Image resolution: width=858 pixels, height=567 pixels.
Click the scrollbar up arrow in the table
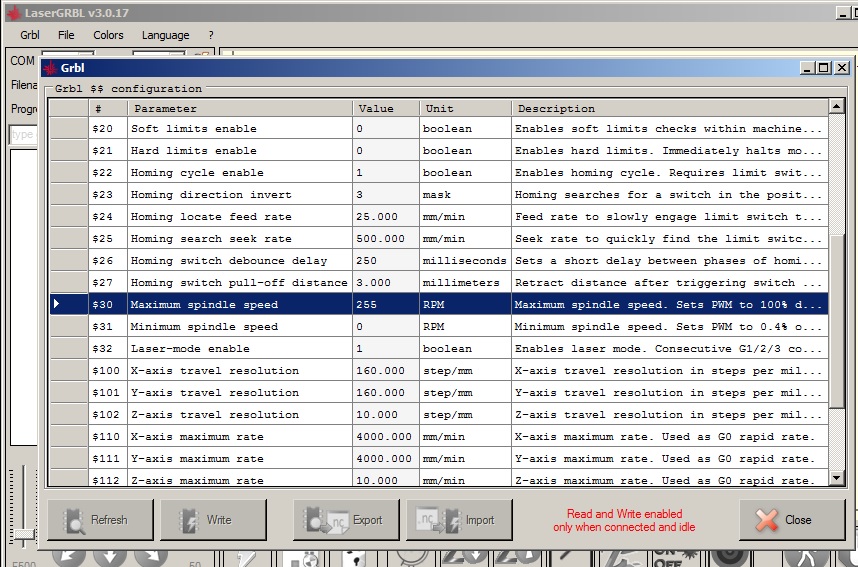[836, 106]
